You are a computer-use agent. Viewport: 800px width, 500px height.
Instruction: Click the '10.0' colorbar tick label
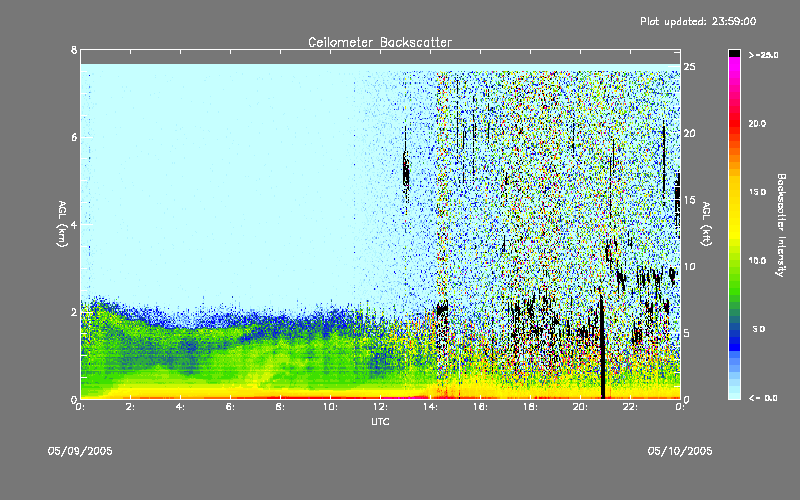(x=757, y=261)
